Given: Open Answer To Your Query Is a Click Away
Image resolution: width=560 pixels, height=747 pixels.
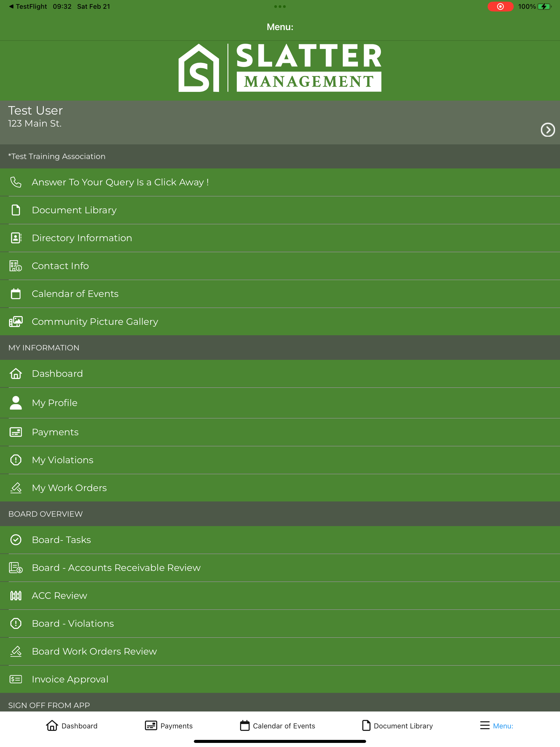Looking at the screenshot, I should (x=280, y=182).
